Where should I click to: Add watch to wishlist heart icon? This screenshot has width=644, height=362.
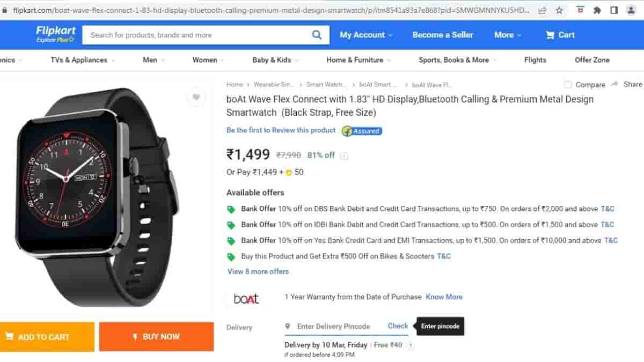click(x=196, y=97)
